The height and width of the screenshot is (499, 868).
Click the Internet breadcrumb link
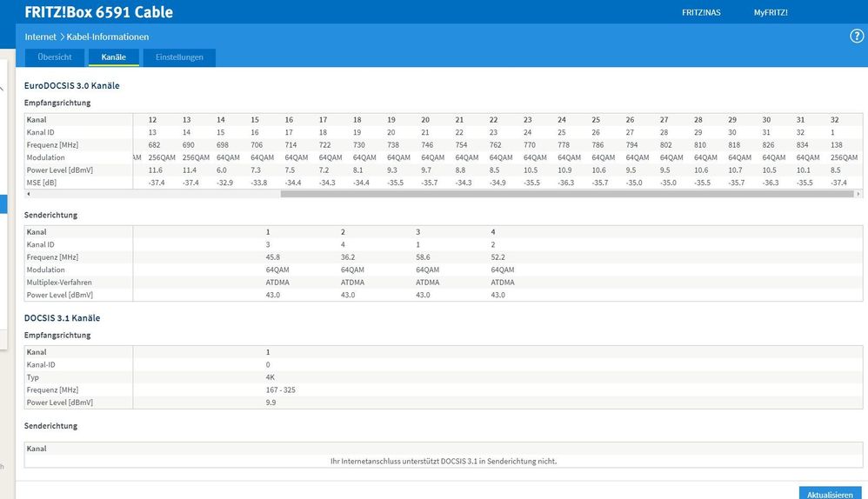(40, 37)
